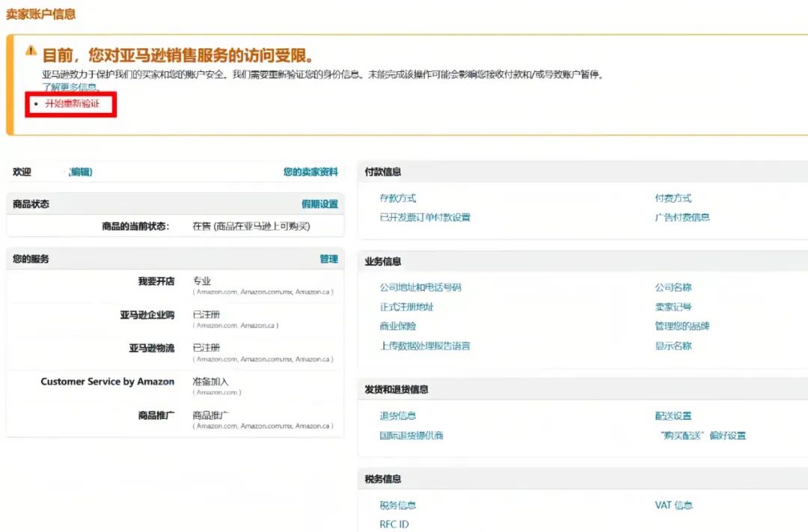Open 假期设置 link

coord(319,204)
